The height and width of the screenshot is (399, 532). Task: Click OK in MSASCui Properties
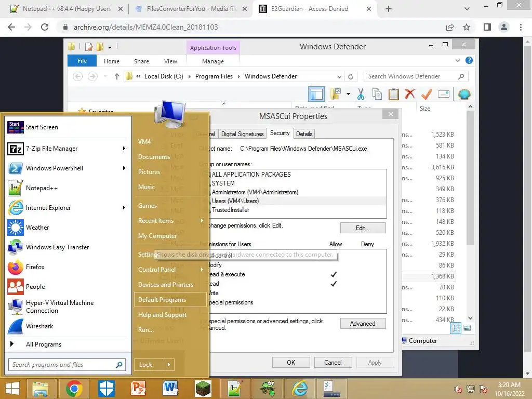tap(291, 362)
